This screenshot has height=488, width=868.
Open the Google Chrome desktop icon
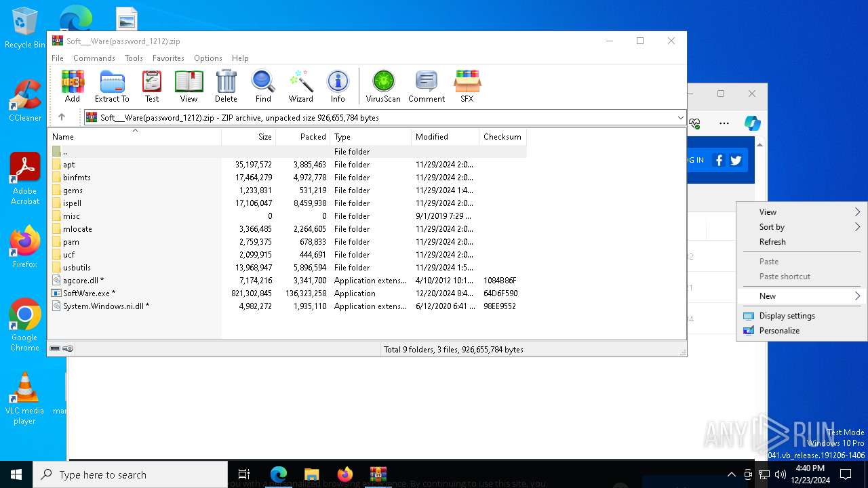(24, 325)
